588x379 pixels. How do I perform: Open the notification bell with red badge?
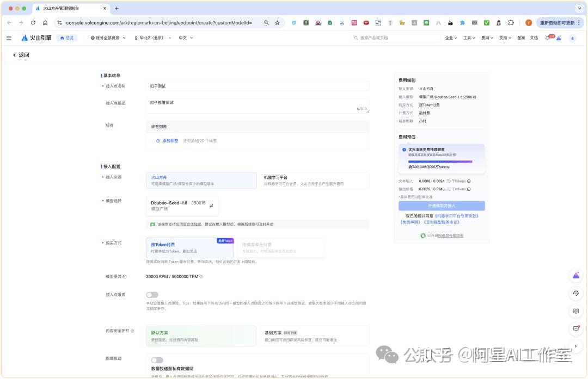(548, 38)
